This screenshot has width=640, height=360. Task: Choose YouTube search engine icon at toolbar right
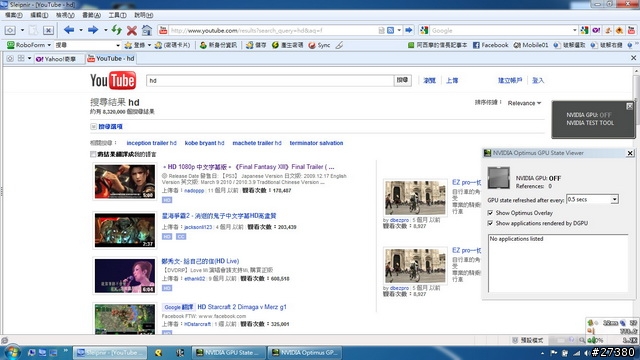tap(631, 30)
